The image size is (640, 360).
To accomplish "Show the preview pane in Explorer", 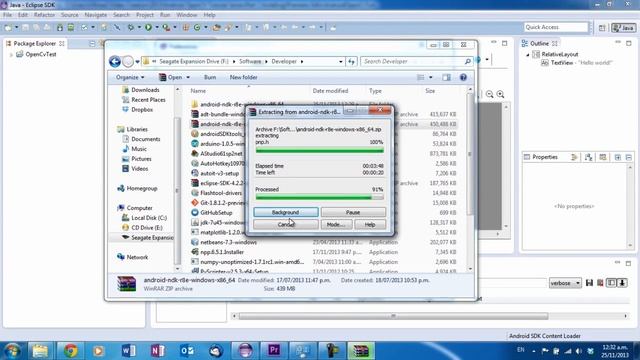I will (447, 77).
